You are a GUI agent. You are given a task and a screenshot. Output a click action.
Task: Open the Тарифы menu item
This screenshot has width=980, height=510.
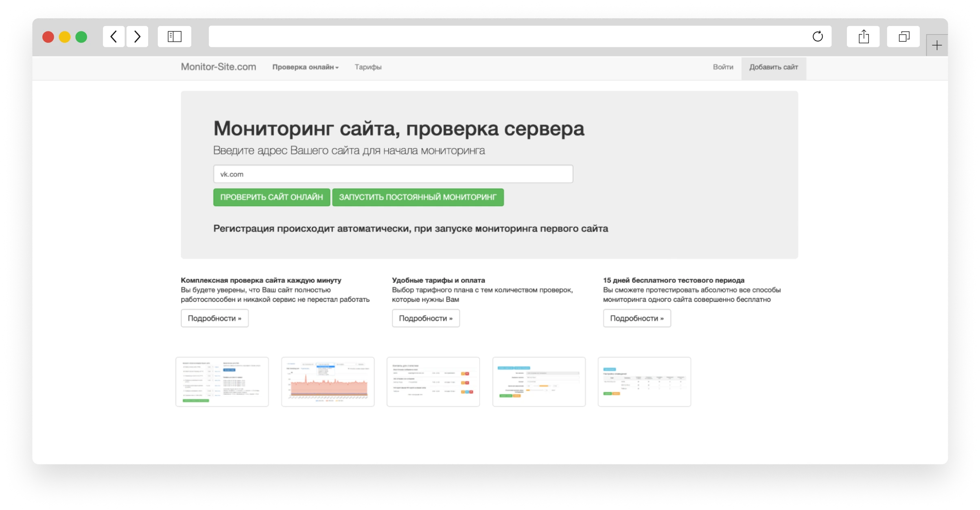[367, 68]
